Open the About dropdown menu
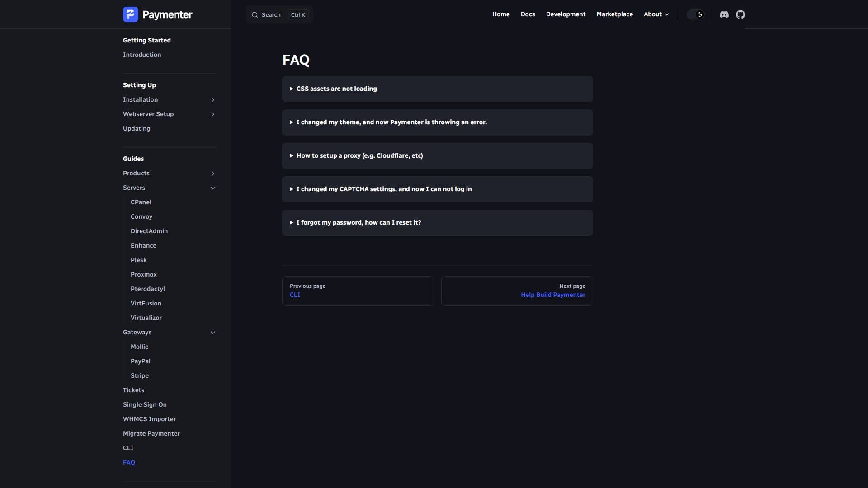868x488 pixels. click(x=656, y=14)
